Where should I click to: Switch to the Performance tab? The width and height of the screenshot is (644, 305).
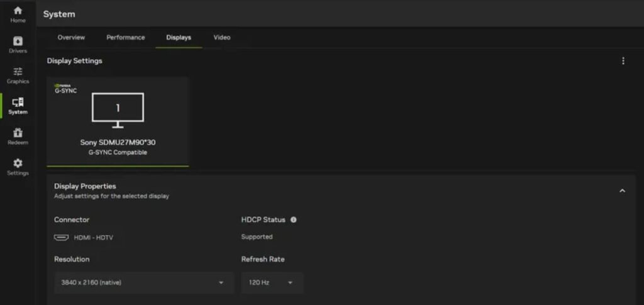(126, 37)
